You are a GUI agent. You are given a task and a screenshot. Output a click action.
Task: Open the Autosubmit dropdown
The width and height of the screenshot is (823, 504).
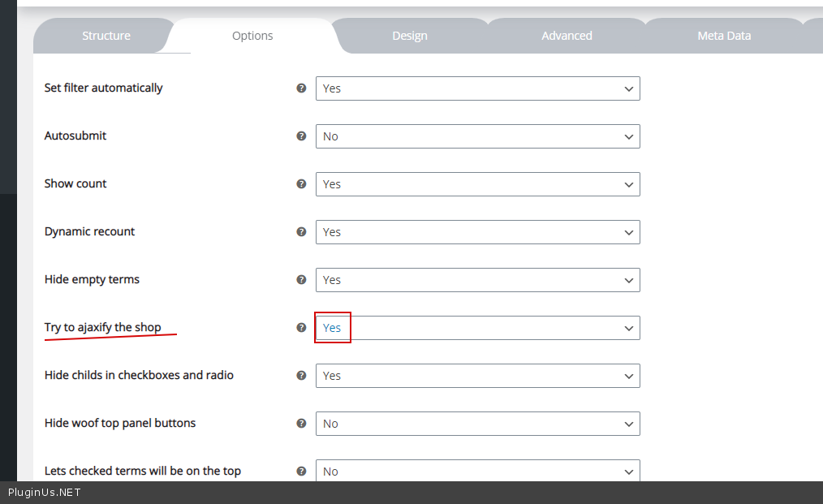pos(477,136)
